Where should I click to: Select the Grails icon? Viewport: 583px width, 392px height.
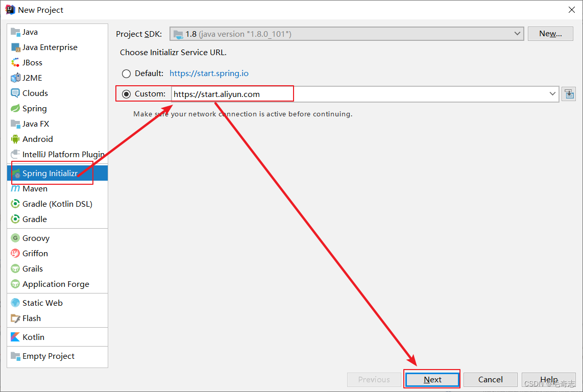pyautogui.click(x=15, y=268)
